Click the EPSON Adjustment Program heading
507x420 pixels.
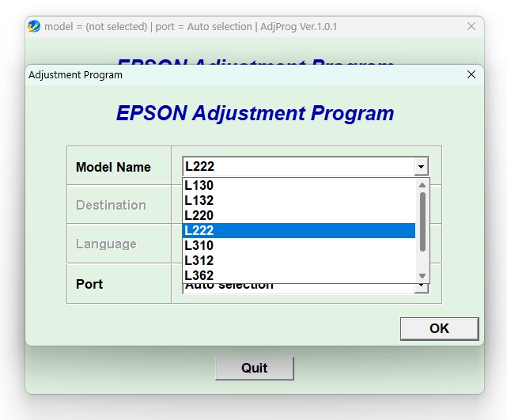[x=255, y=113]
